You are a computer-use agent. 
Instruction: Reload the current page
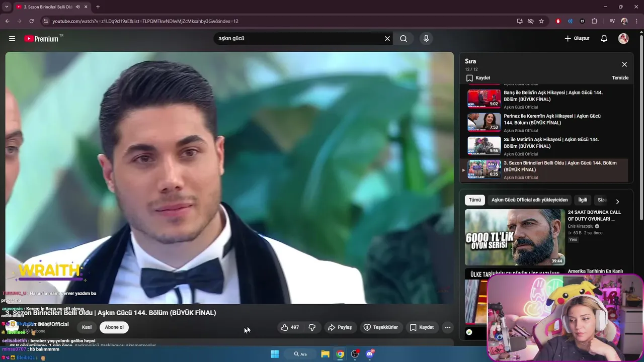click(31, 21)
